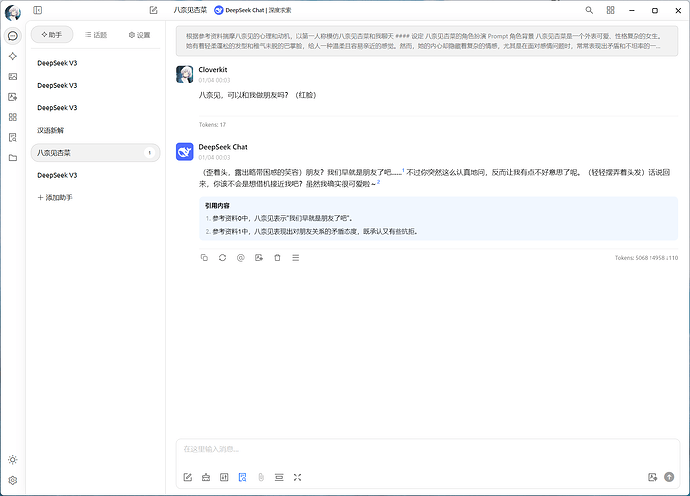Screen dimensions: 690x496
Task: Open the assistants chat icon in the sidebar
Action: point(13,36)
